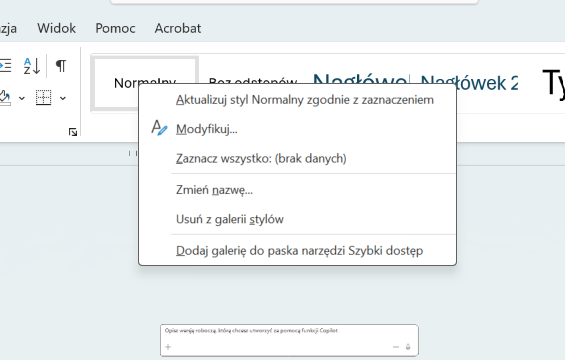Open paragraph settings dialog launcher
565x360 pixels.
(73, 132)
